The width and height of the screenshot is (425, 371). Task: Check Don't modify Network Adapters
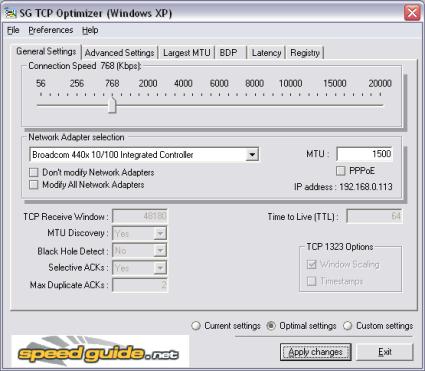tap(34, 173)
